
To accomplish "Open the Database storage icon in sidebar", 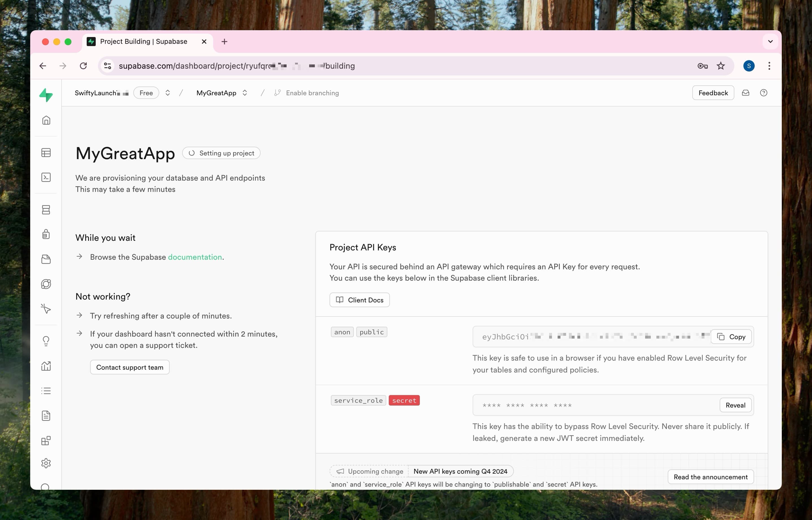I will pos(46,210).
